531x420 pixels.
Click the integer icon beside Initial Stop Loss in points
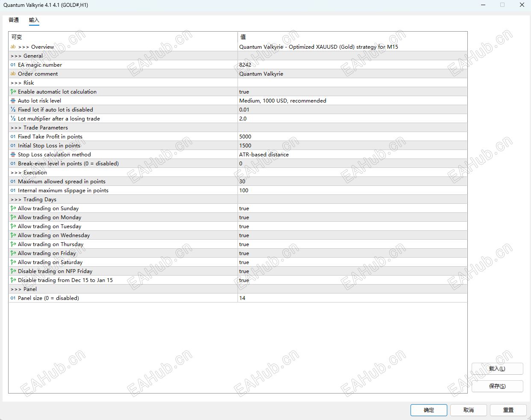point(13,146)
